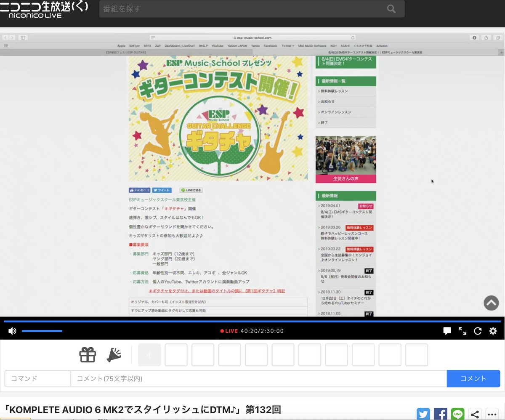Screen dimensions: 505x420
Task: Click the sidebar toggle in the streamed Safari
Action: tap(23, 37)
